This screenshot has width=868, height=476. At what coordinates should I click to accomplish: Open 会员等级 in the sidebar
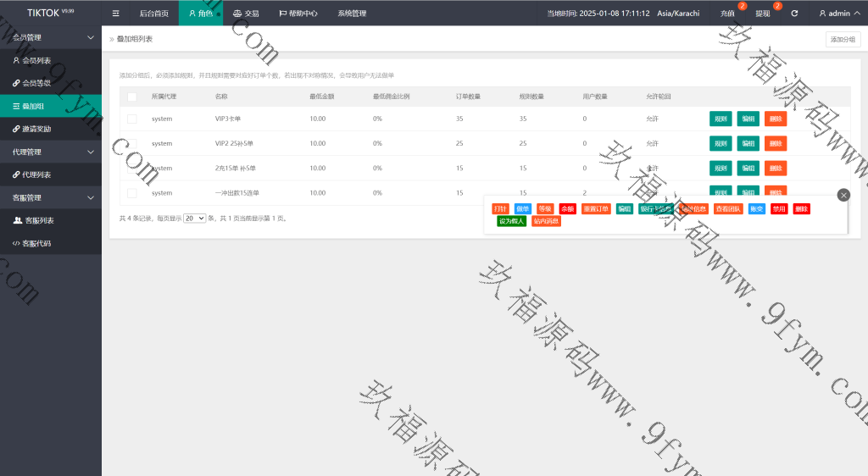pyautogui.click(x=36, y=83)
